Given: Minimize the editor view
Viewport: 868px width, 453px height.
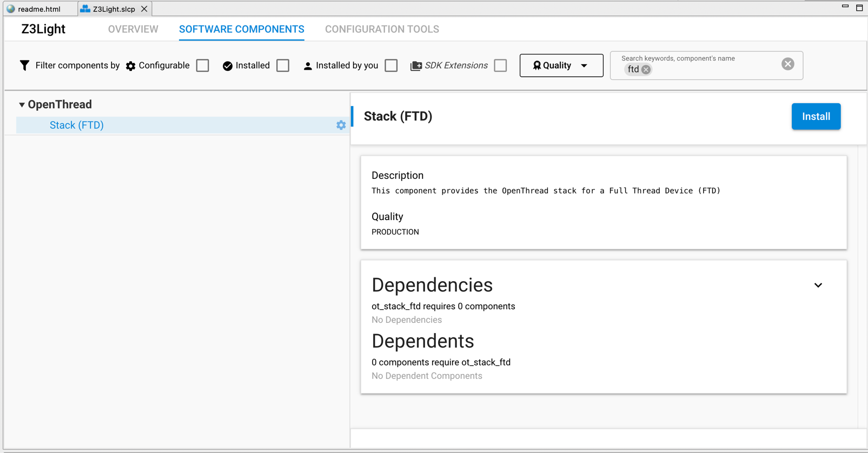Looking at the screenshot, I should (845, 6).
